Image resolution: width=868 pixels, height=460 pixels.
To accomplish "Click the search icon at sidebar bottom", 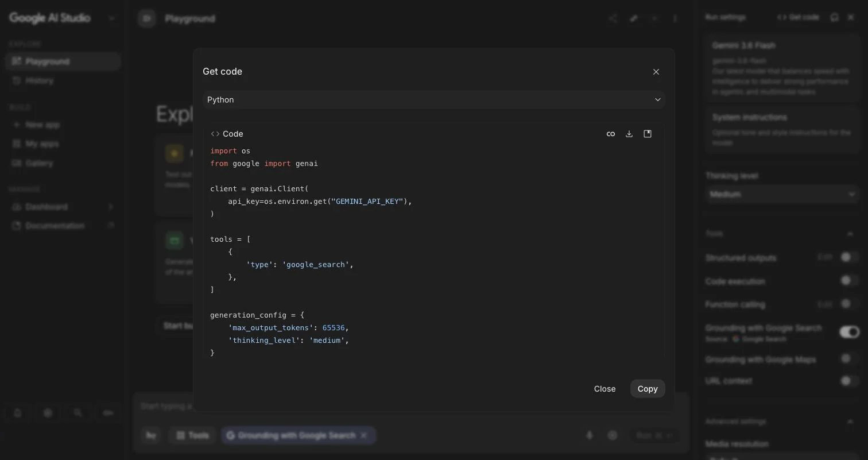I will click(77, 413).
